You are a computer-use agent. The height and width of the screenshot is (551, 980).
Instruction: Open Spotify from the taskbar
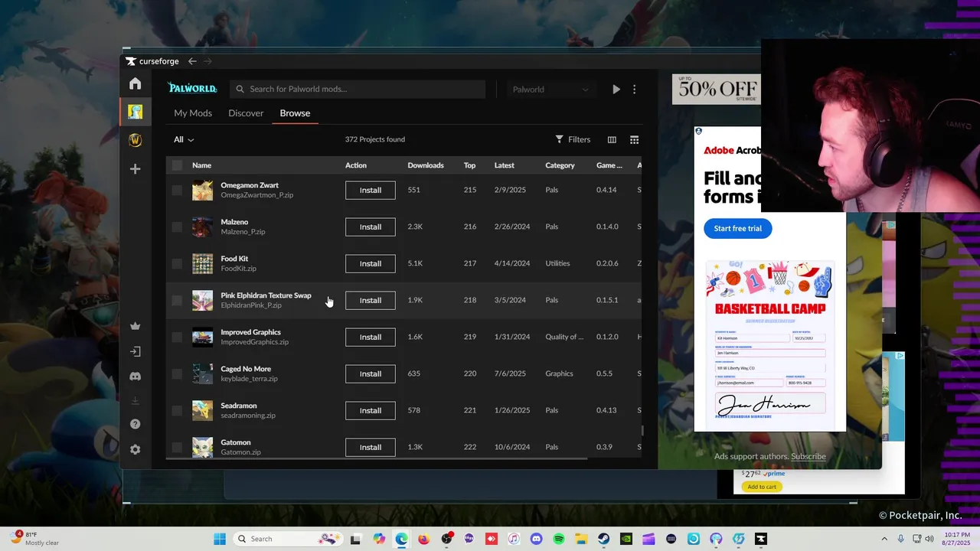[558, 539]
